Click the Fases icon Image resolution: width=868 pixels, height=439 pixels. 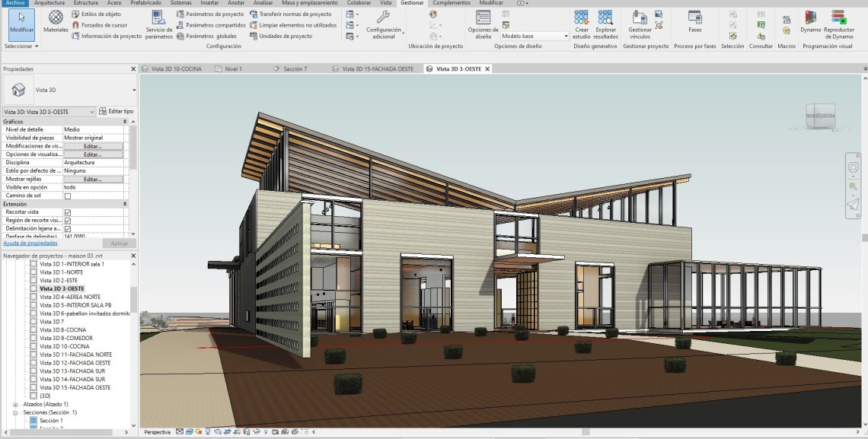click(694, 21)
